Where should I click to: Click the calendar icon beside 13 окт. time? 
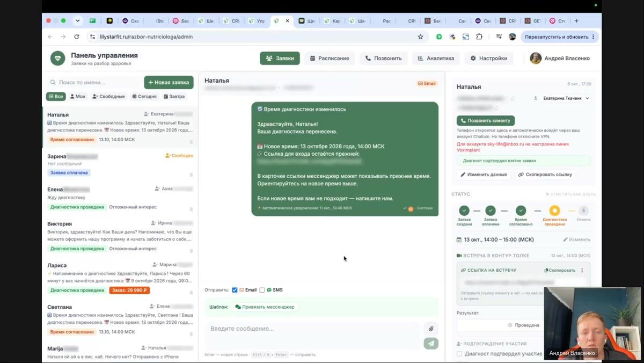[459, 239]
